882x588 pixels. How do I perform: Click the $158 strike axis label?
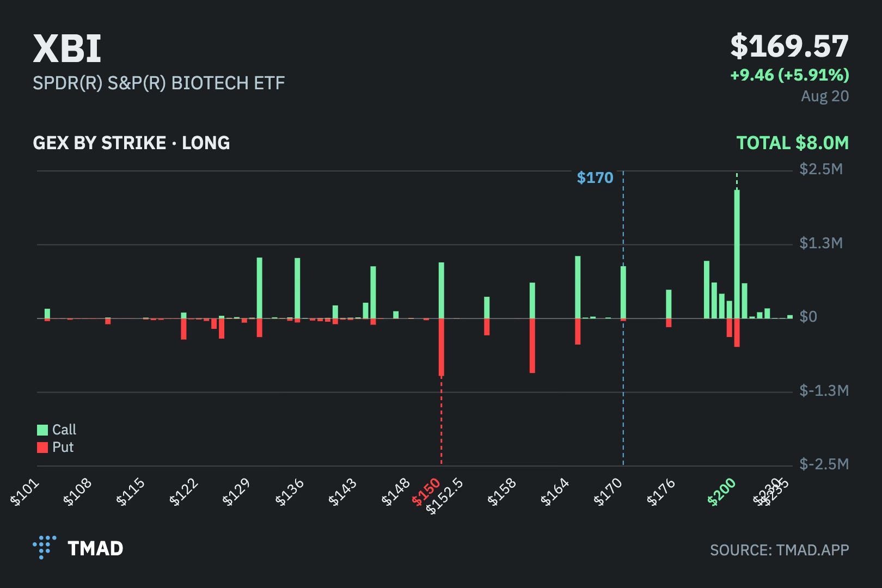click(502, 492)
